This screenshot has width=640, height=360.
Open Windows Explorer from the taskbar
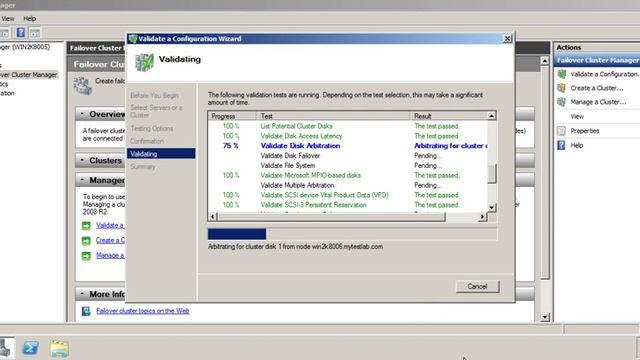60,348
